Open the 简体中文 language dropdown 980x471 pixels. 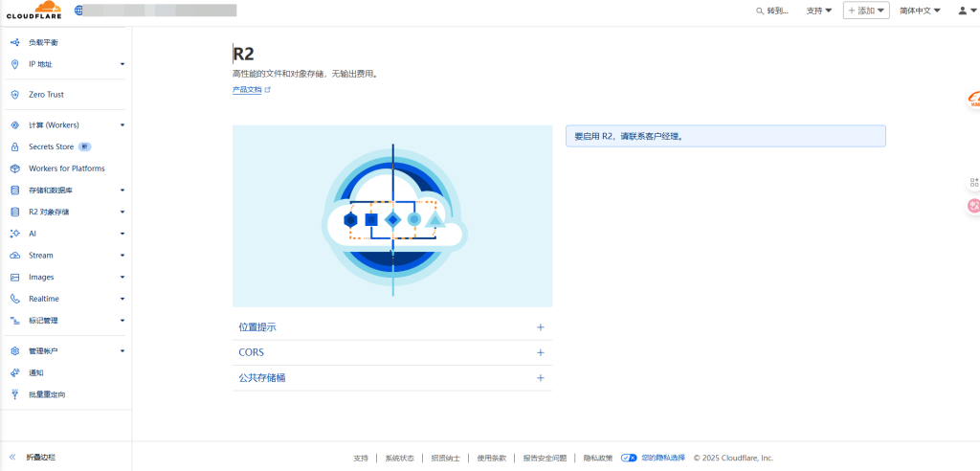[920, 11]
